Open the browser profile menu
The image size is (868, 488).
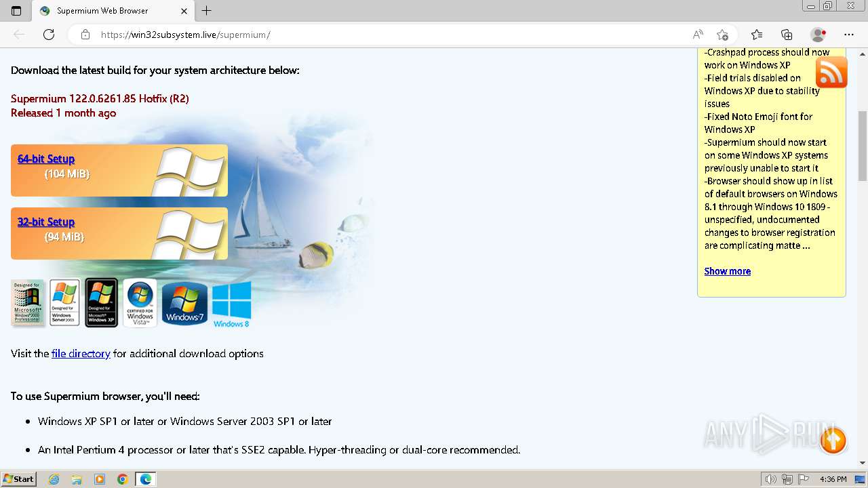tap(818, 35)
